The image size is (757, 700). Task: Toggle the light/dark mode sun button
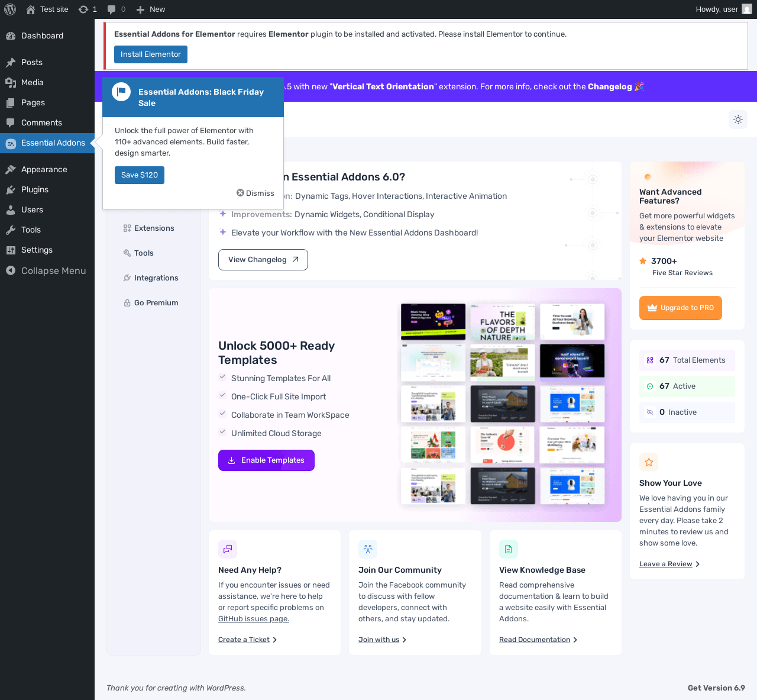click(x=738, y=120)
